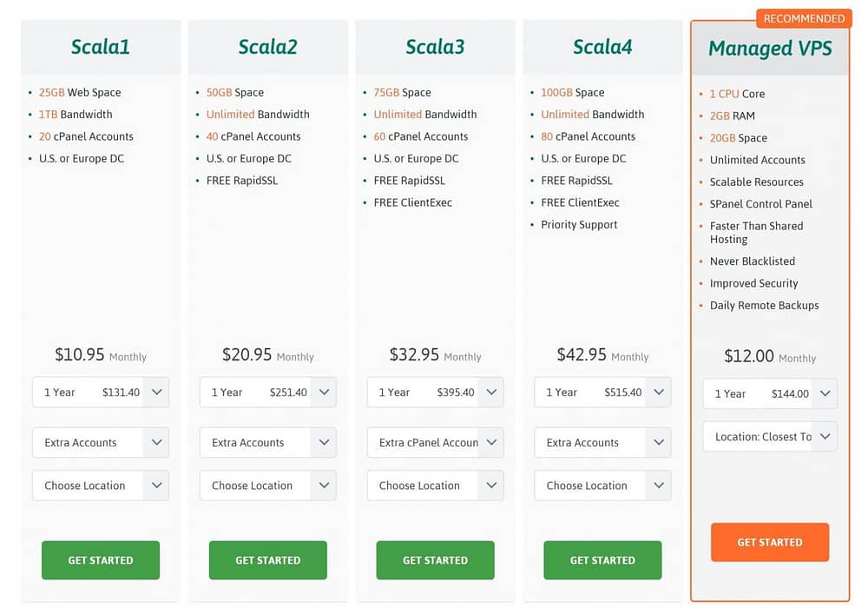This screenshot has height=615, width=868.
Task: Open Scala1 Choose Location dropdown
Action: [101, 486]
